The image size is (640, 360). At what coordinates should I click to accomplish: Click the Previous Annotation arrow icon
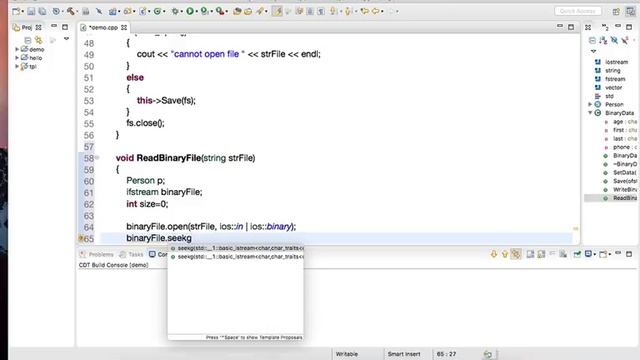[347, 11]
